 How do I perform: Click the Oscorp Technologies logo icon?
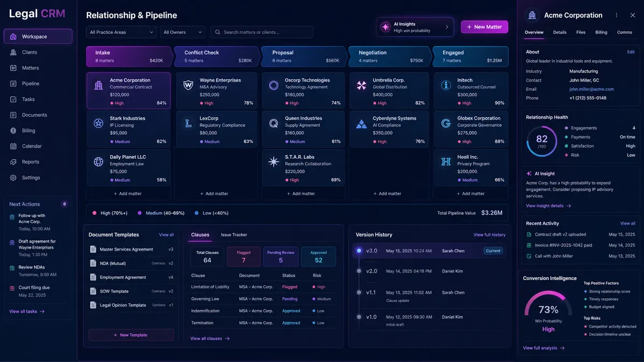point(274,85)
